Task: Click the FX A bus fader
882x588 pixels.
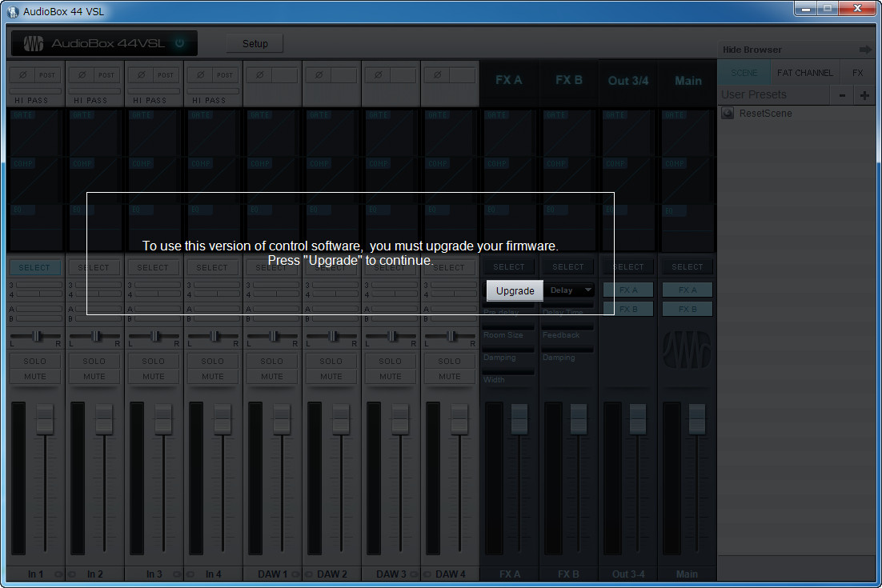Action: pyautogui.click(x=519, y=418)
